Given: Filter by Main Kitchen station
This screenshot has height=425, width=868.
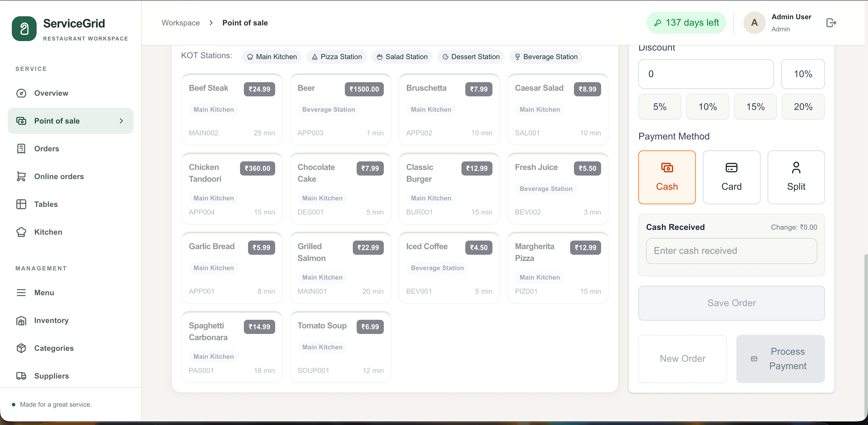Looking at the screenshot, I should click(x=272, y=57).
